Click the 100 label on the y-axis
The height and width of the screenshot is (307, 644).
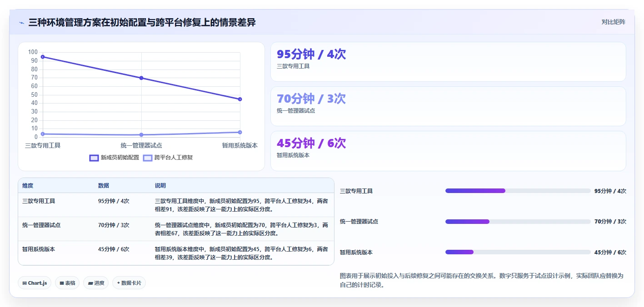(33, 52)
